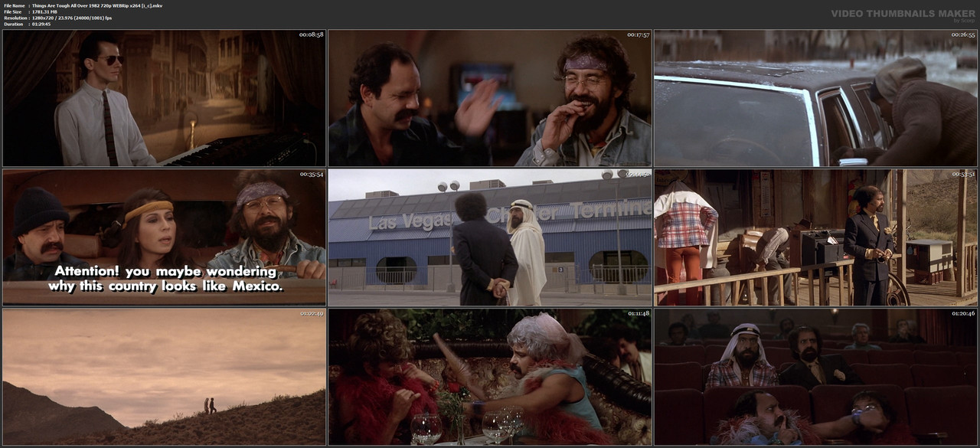Image resolution: width=980 pixels, height=448 pixels.
Task: Click the 'Attention! you maybe wondering' subtitle line
Action: click(165, 271)
